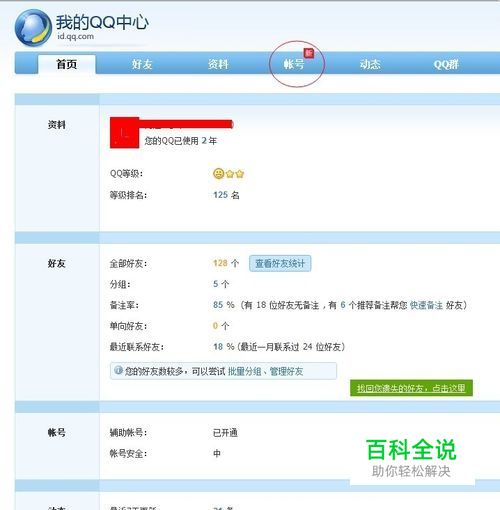Viewport: 500px width, 510px height.
Task: Click the 125 level ranking value
Action: click(x=220, y=195)
